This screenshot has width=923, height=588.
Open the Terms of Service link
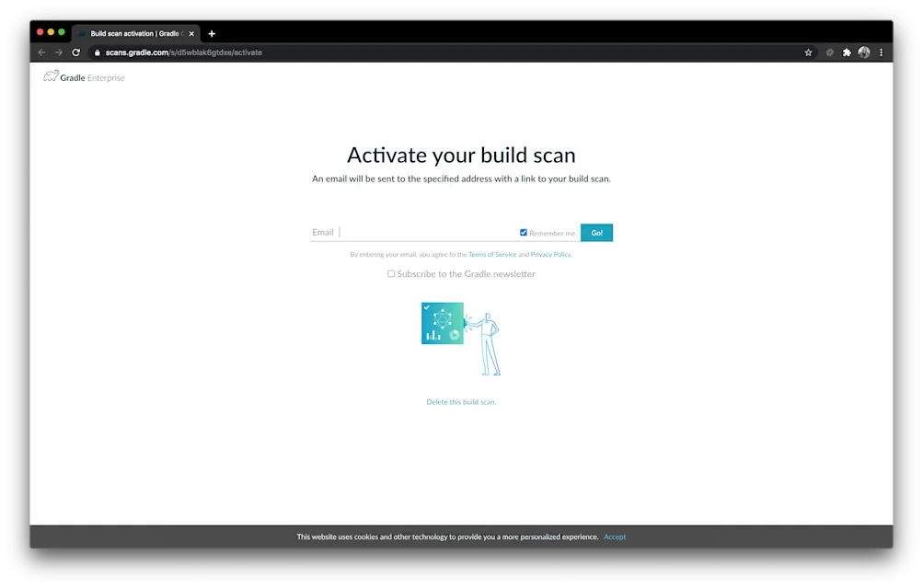[492, 254]
